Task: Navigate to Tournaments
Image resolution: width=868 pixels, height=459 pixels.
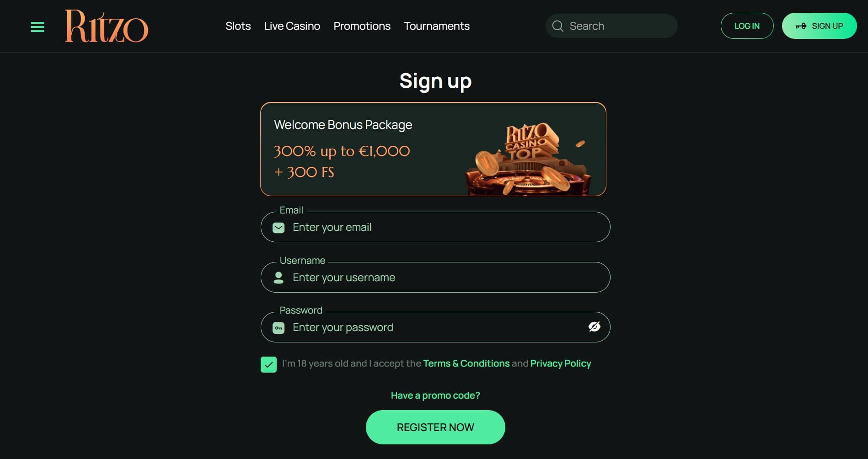Action: tap(436, 26)
